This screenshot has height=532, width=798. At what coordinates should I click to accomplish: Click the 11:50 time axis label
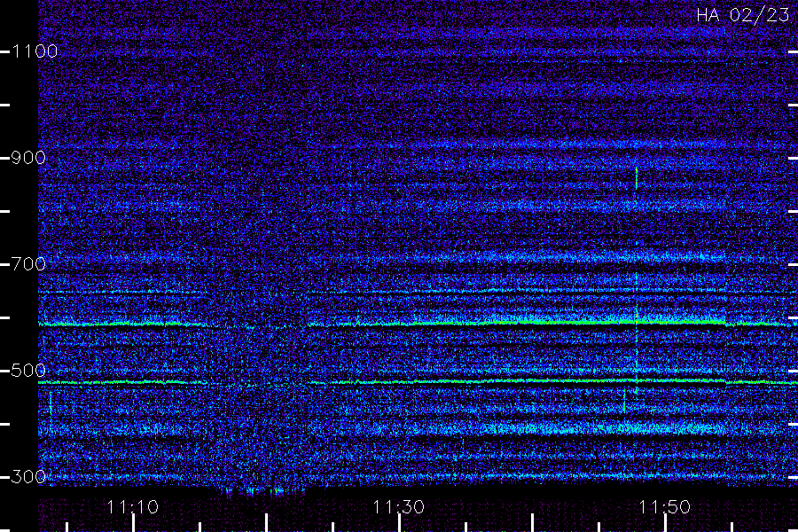pos(665,507)
